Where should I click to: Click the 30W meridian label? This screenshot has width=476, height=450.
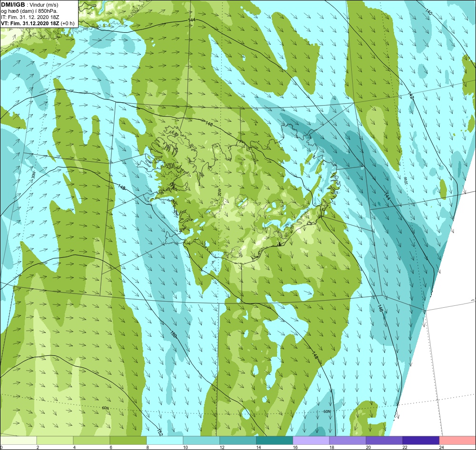[x=33, y=176]
